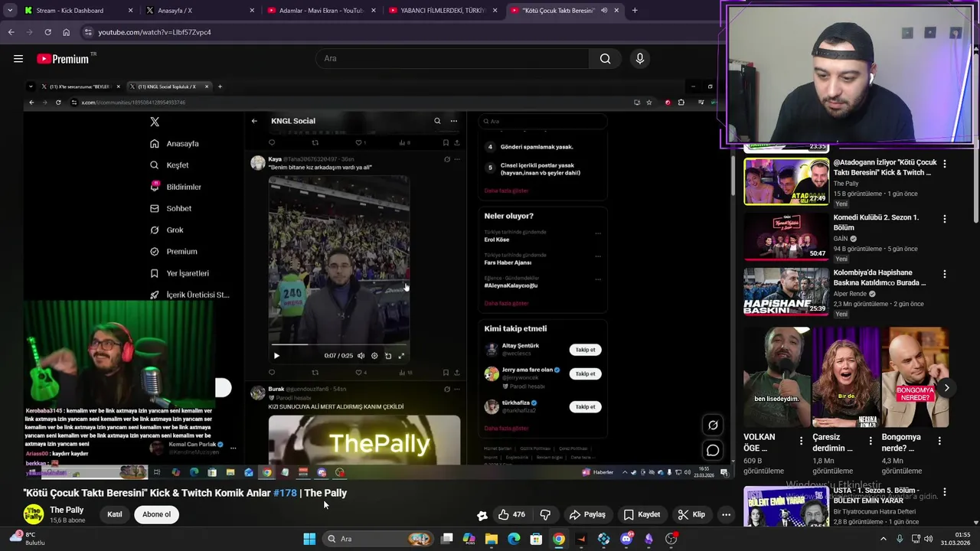View site information icon in address bar
The height and width of the screenshot is (551, 980).
click(88, 32)
